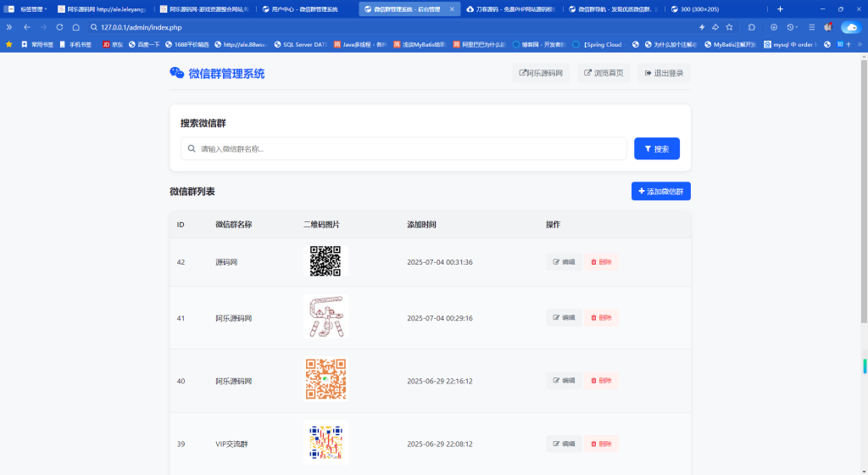Image resolution: width=868 pixels, height=475 pixels.
Task: Switch to the 刀客源码 tab
Action: click(510, 8)
